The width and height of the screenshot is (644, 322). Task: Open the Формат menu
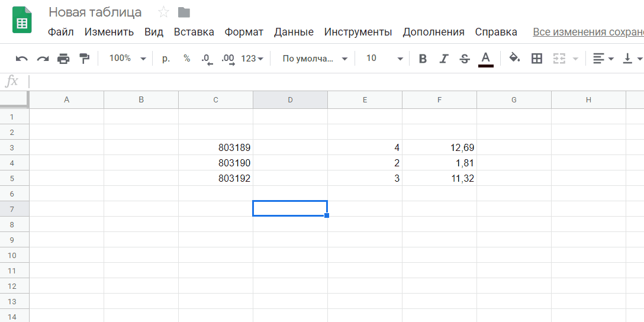click(244, 32)
